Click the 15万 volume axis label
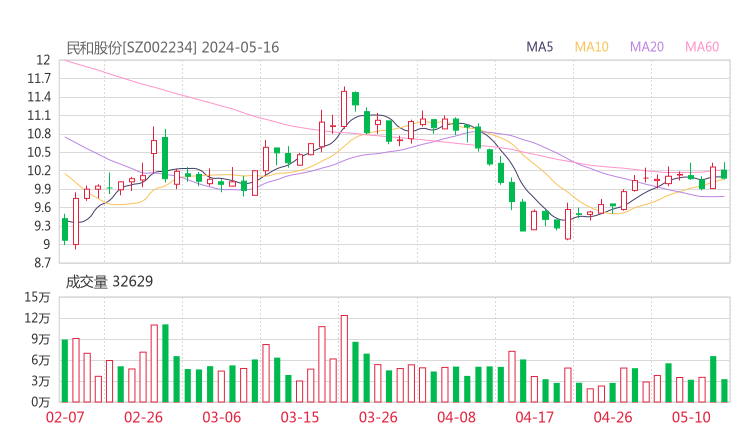 37,297
